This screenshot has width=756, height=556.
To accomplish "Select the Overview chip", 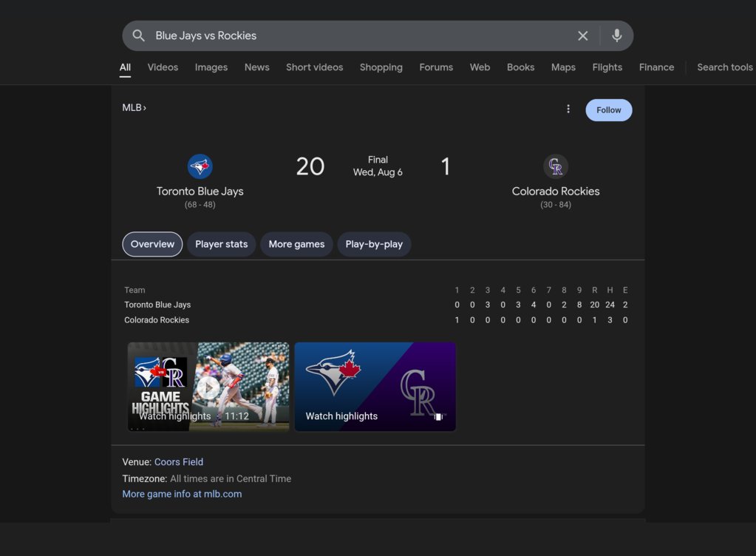I will point(152,244).
